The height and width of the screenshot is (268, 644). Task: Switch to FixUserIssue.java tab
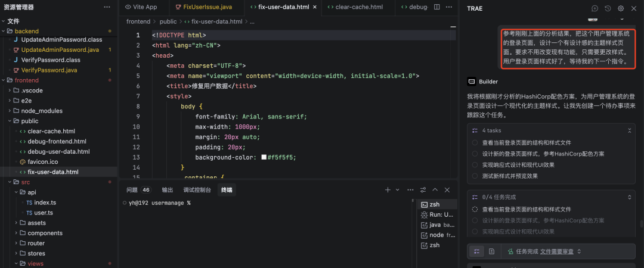point(204,7)
